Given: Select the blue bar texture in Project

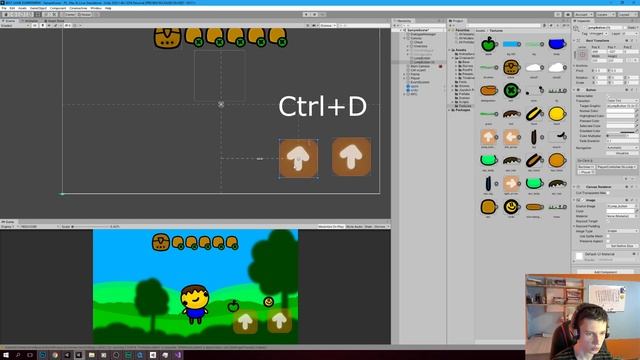Looking at the screenshot, I should [x=511, y=44].
